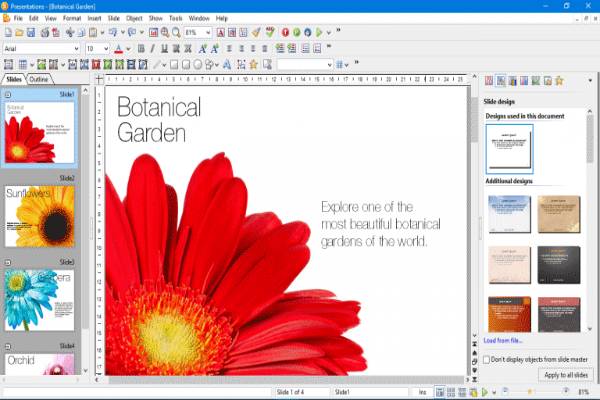Click the Save document icon

32,33
